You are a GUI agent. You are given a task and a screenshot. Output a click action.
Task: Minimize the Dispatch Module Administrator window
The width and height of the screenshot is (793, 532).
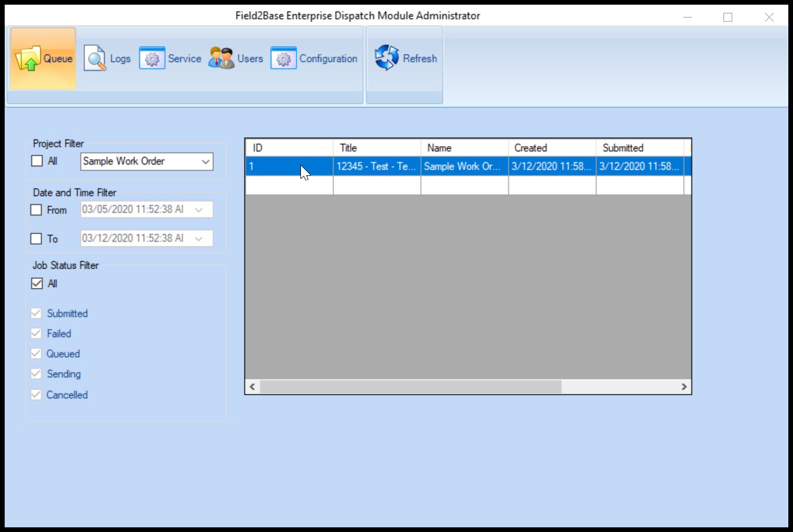pos(688,17)
